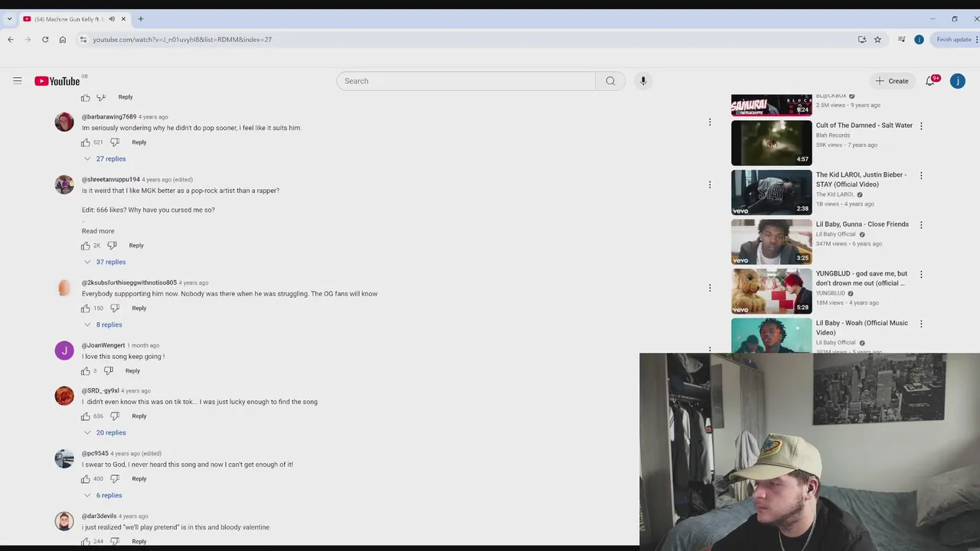Mute the tab using speaker icon

[x=112, y=19]
